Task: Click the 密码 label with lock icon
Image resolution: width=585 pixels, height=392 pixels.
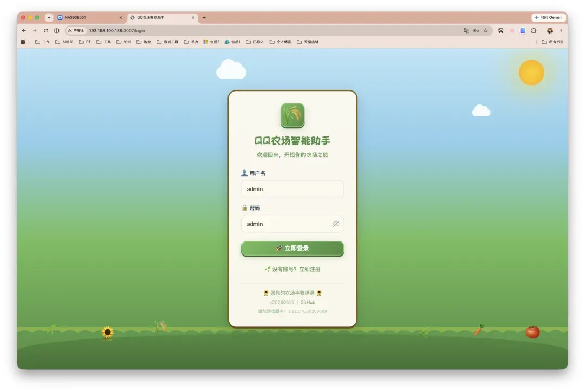Action: click(x=251, y=208)
